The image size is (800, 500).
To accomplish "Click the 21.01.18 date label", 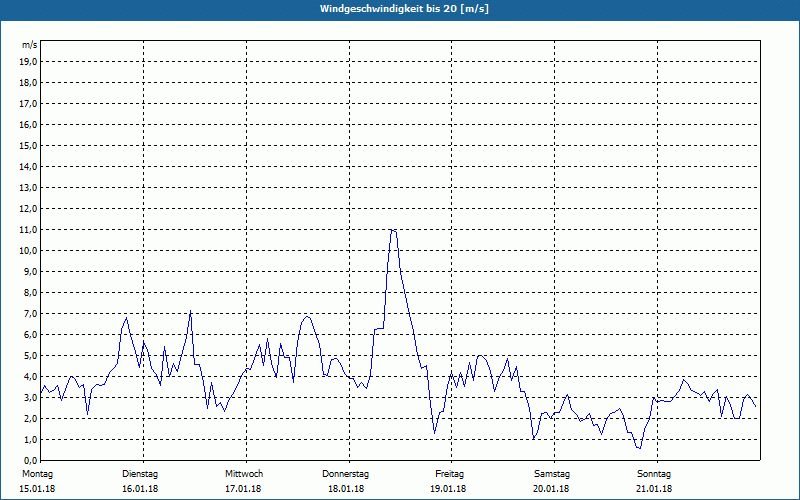I will (654, 489).
